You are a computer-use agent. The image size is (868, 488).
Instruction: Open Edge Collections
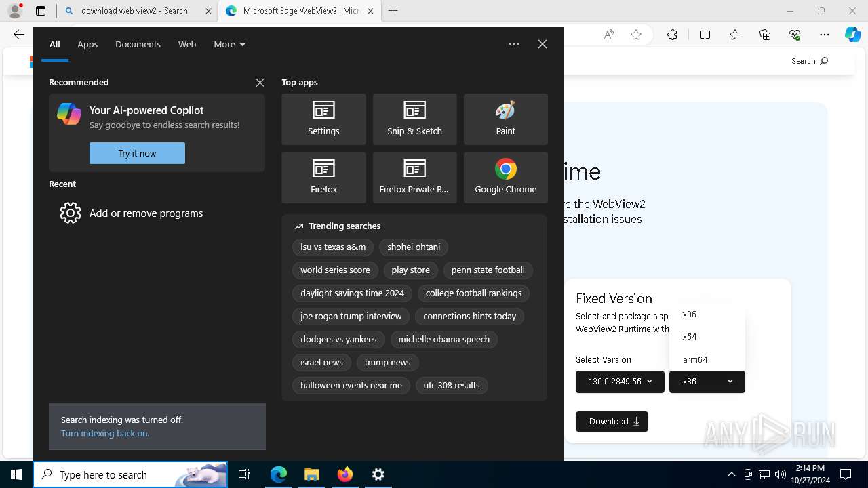click(x=765, y=35)
